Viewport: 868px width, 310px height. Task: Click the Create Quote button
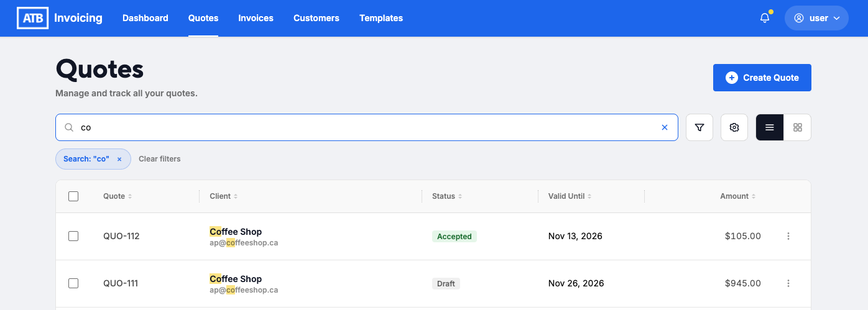tap(762, 78)
